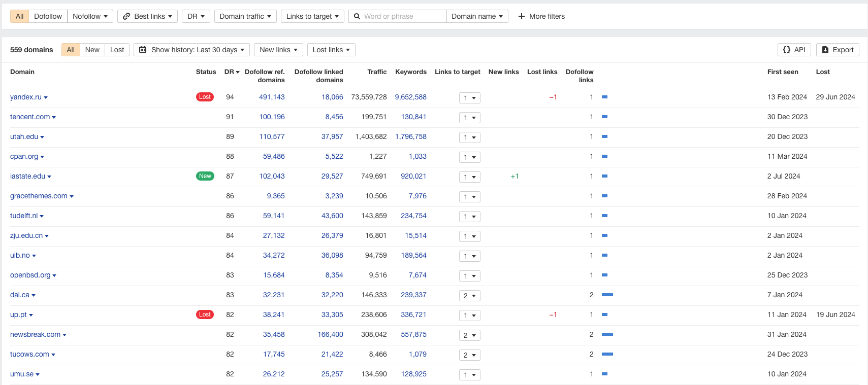Click the API button

pos(794,50)
